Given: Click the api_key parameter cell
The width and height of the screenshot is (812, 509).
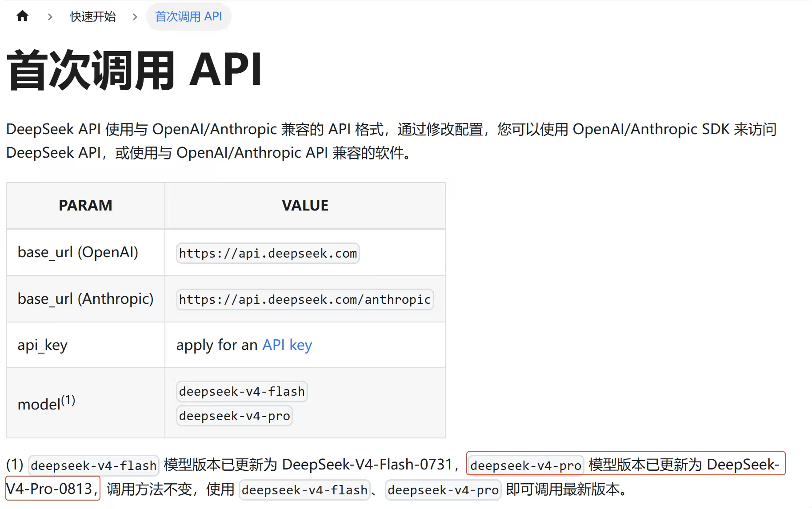Looking at the screenshot, I should coord(86,345).
